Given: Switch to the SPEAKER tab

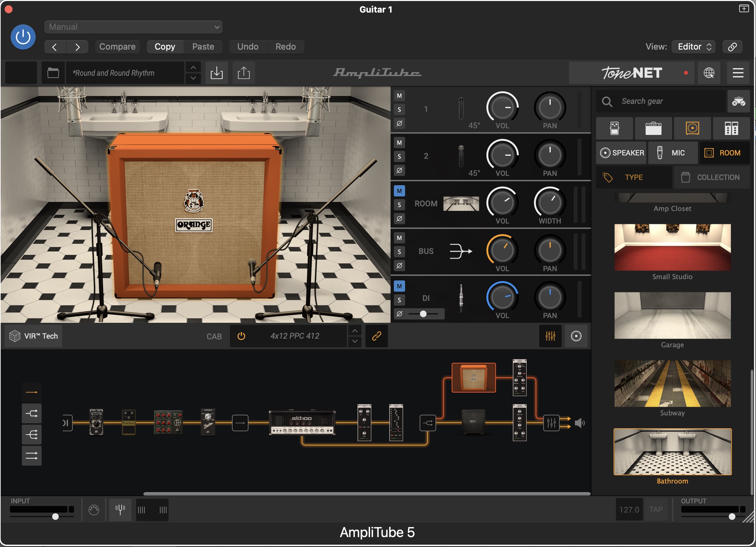Looking at the screenshot, I should [621, 153].
